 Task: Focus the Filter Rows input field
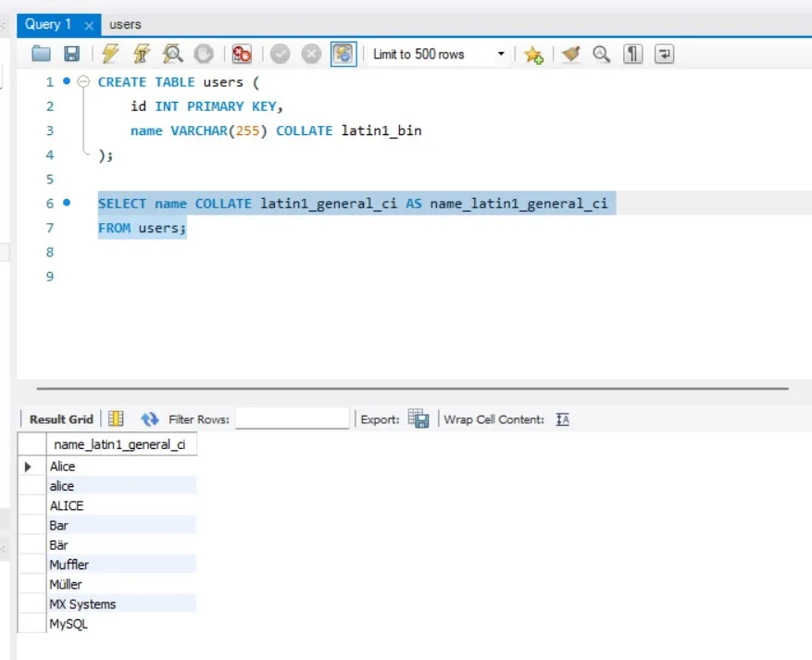pos(292,418)
